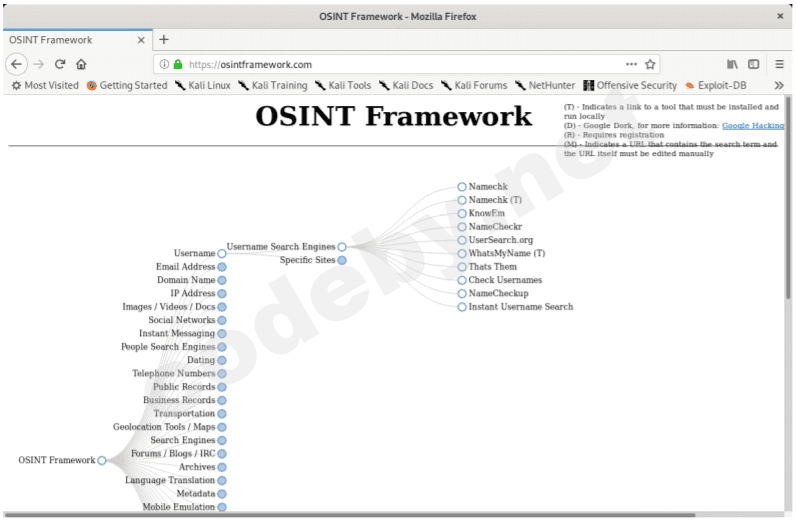Expand the Metadata node
Image resolution: width=796 pixels, height=520 pixels.
tap(222, 494)
